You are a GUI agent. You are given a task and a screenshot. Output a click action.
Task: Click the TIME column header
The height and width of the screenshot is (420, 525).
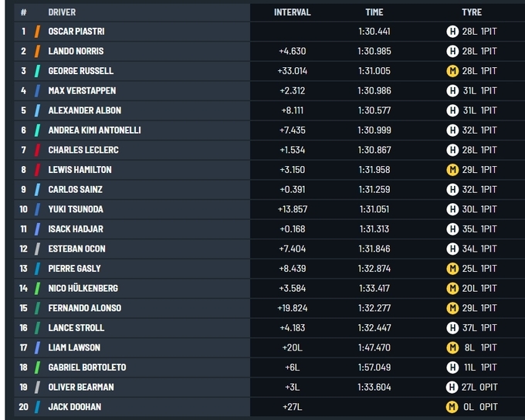374,12
